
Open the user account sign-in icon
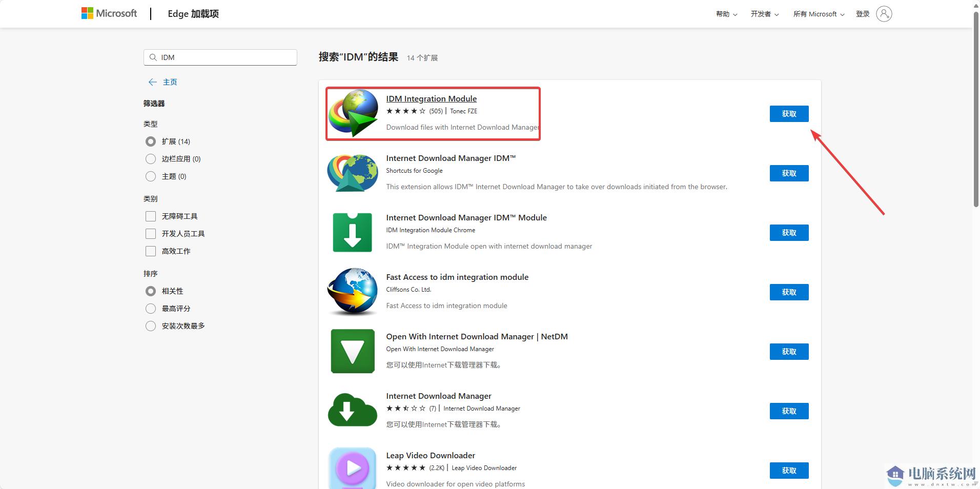884,14
